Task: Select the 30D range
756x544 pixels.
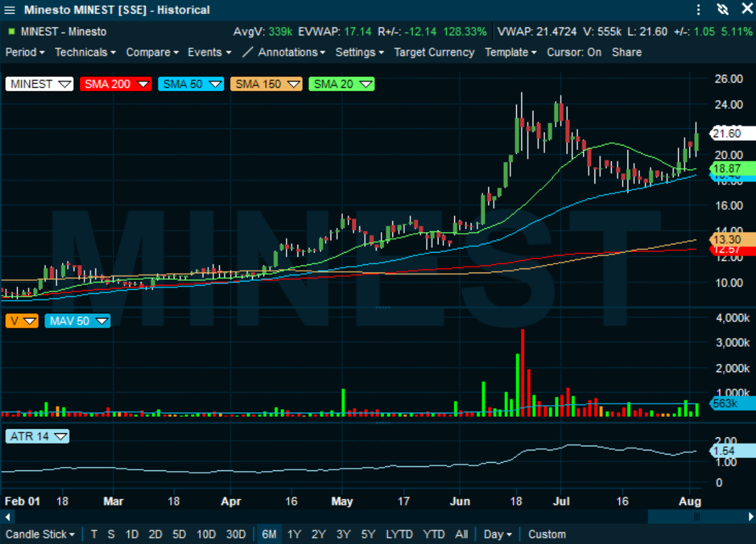Action: pos(236,535)
